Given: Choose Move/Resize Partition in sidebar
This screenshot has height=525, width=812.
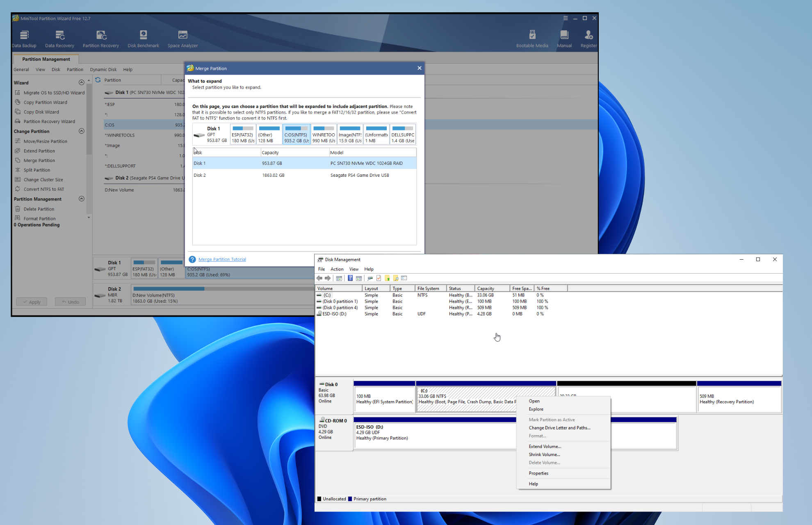Looking at the screenshot, I should click(41, 141).
